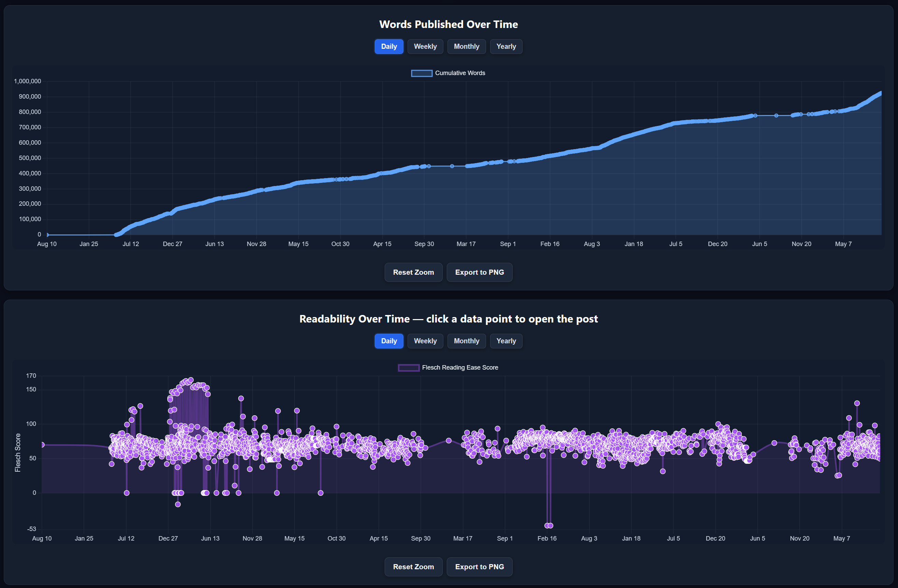Reset zoom on Words Published chart

click(x=413, y=272)
